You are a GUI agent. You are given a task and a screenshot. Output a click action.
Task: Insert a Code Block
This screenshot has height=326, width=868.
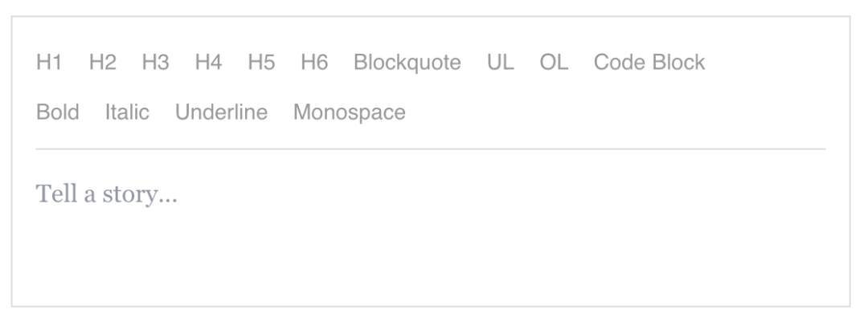point(649,63)
